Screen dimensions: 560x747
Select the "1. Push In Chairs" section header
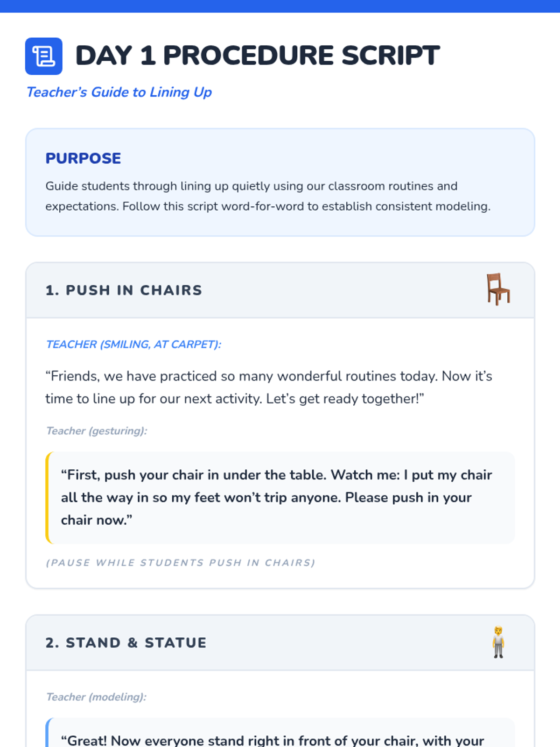124,290
